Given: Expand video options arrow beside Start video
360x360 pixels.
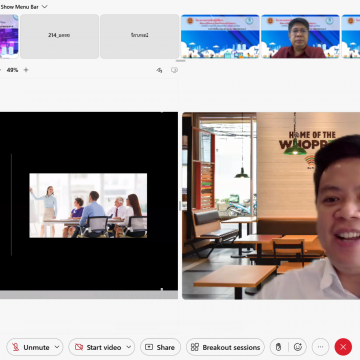Looking at the screenshot, I should [x=129, y=347].
